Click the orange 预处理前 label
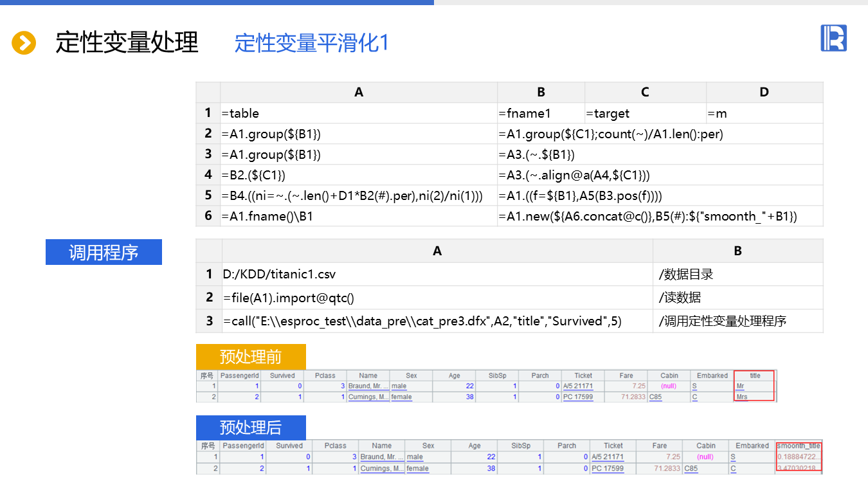 [x=250, y=356]
